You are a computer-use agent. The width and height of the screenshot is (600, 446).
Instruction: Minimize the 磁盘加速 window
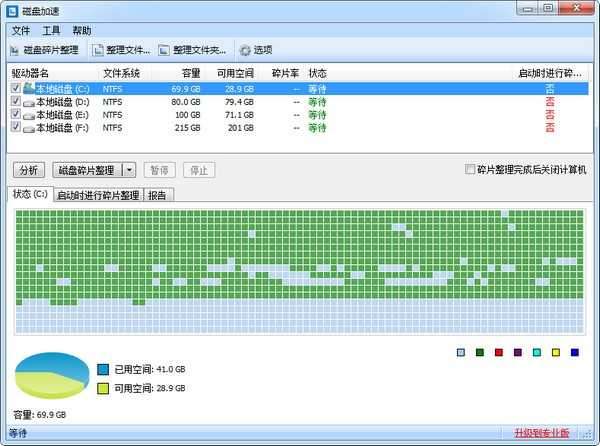[528, 8]
